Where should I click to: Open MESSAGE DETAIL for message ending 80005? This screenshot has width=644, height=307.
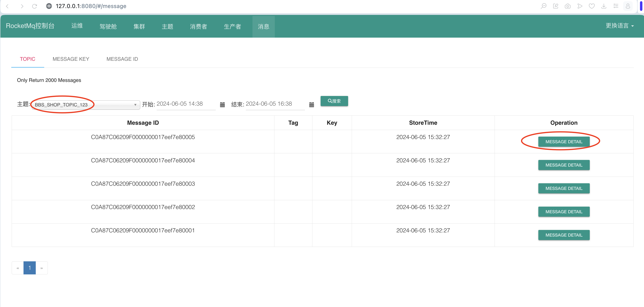564,142
